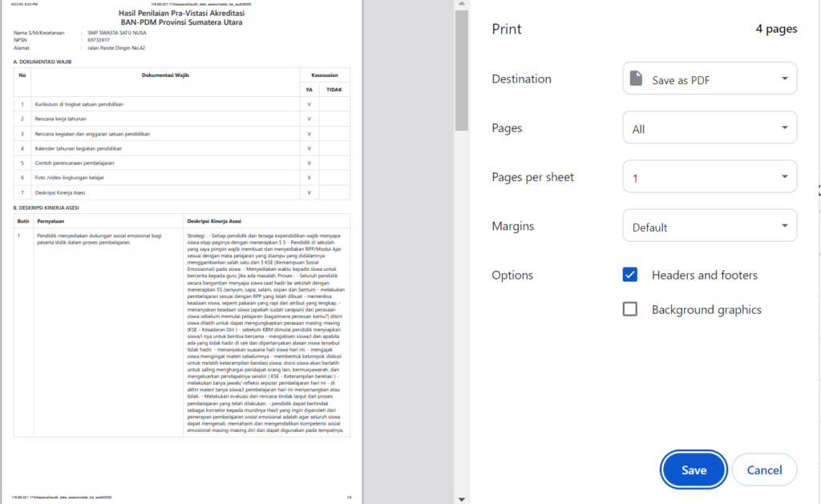The width and height of the screenshot is (821, 504).
Task: Click the 'Options' section label
Action: pos(512,275)
